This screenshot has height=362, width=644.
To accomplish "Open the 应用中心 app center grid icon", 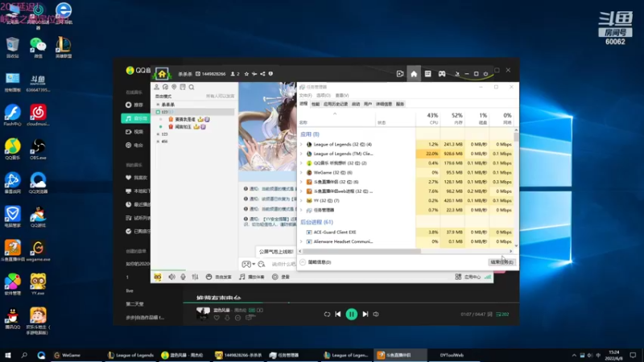I will [x=458, y=277].
